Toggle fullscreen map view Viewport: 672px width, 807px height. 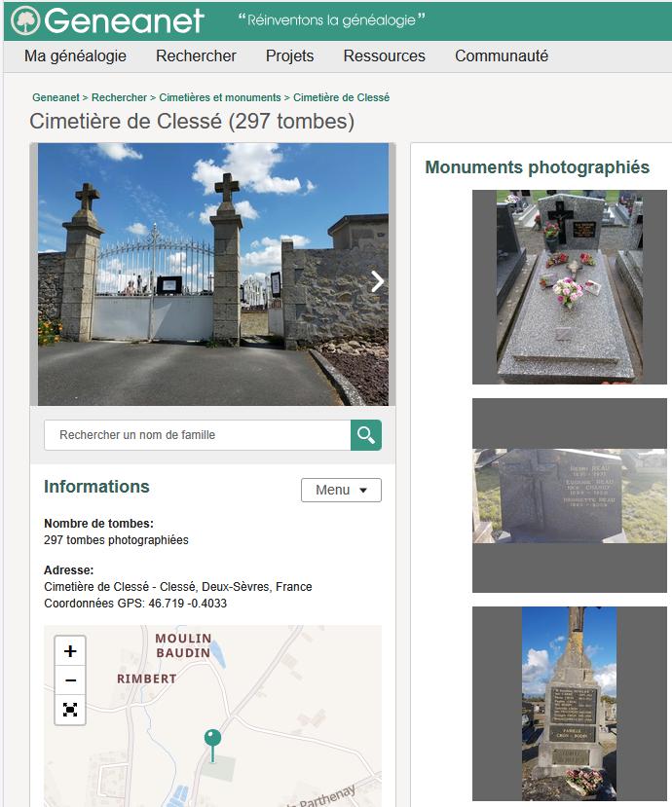point(70,710)
